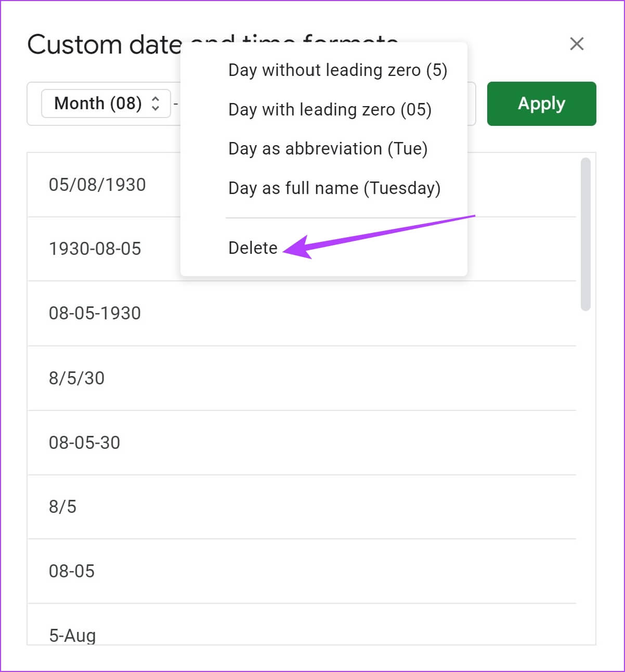Click the format list scrollbar thumb
This screenshot has height=672, width=625.
tap(585, 234)
